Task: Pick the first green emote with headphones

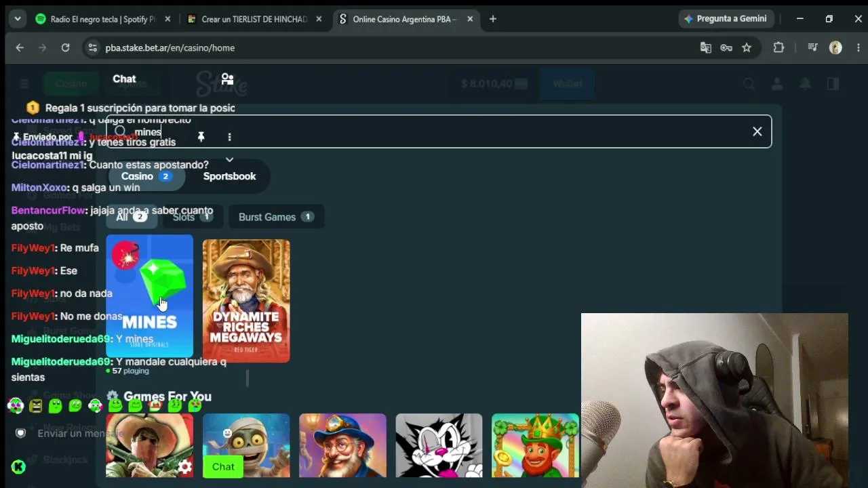Action: 16,405
